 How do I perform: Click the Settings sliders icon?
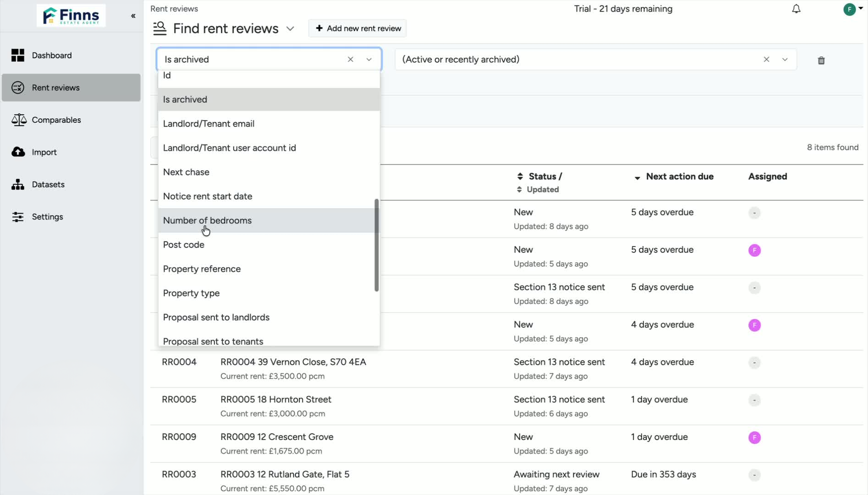(18, 217)
